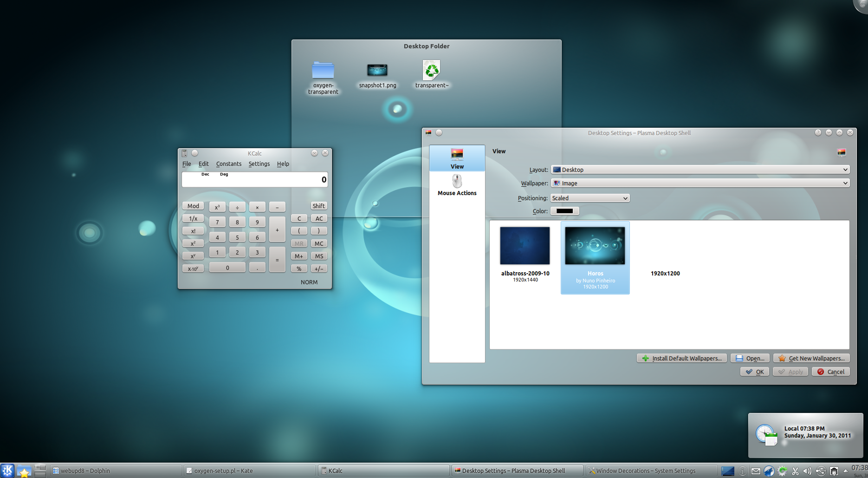The width and height of the screenshot is (868, 478).
Task: Click the black Color swatch
Action: pyautogui.click(x=564, y=211)
